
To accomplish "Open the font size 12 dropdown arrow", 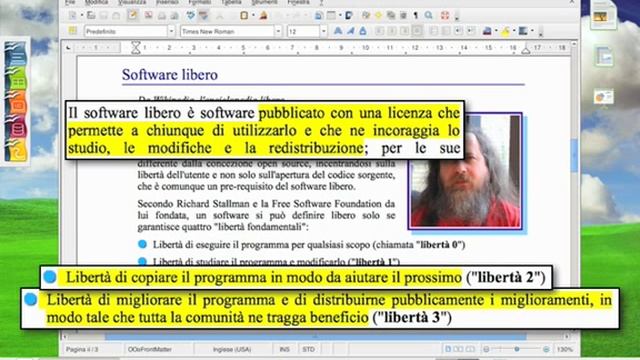I will coord(324,31).
